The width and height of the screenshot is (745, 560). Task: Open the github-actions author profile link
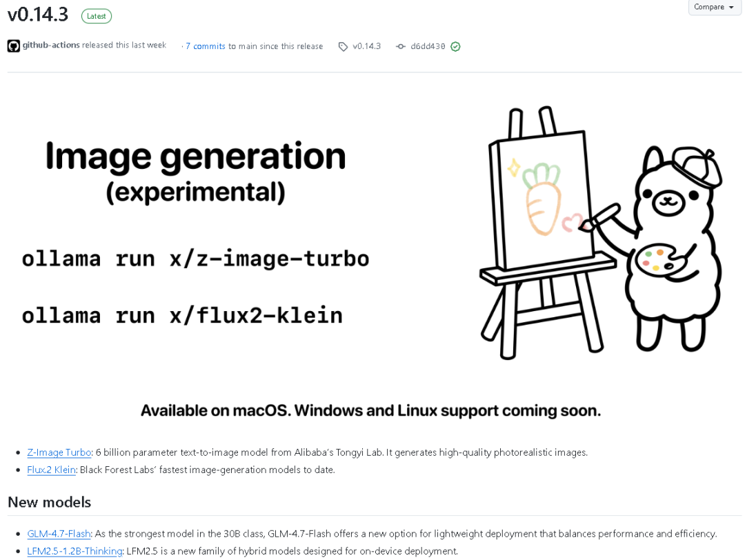tap(51, 45)
